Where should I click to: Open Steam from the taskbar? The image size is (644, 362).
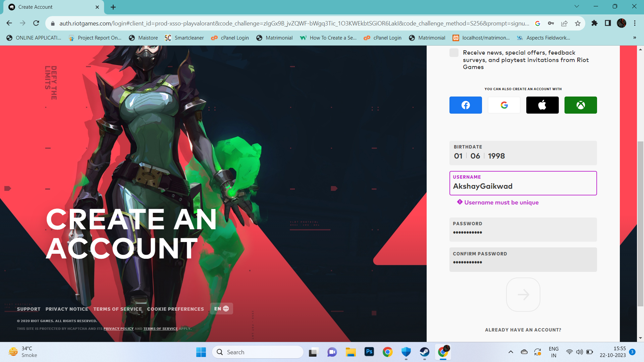click(x=425, y=352)
